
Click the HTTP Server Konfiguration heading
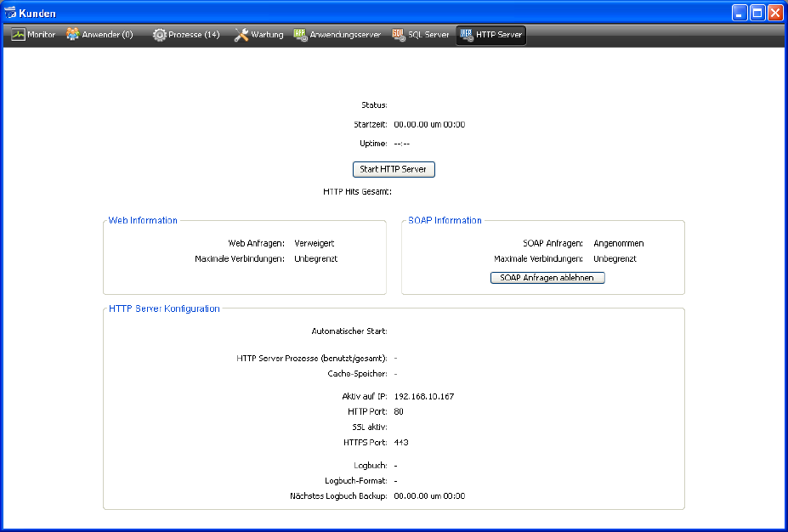pyautogui.click(x=164, y=308)
